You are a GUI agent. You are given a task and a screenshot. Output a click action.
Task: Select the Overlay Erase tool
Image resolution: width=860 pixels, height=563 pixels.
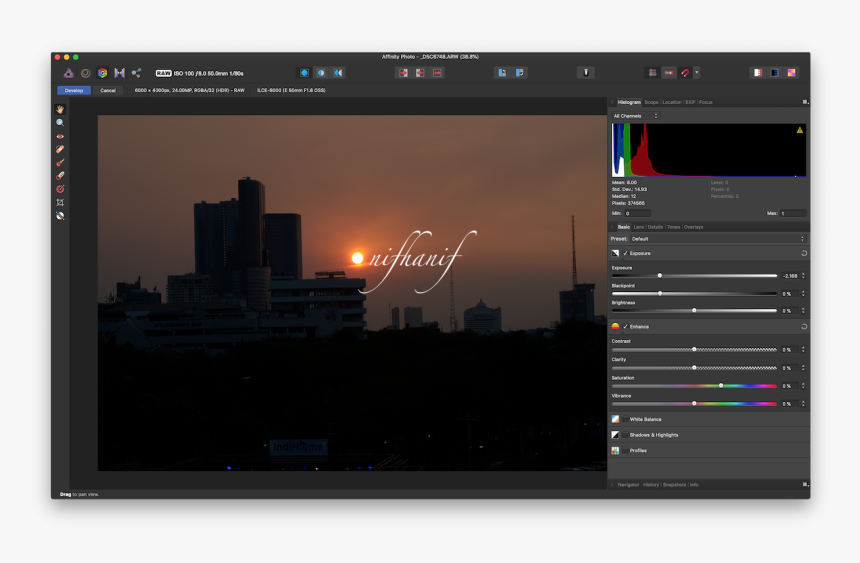(x=60, y=176)
